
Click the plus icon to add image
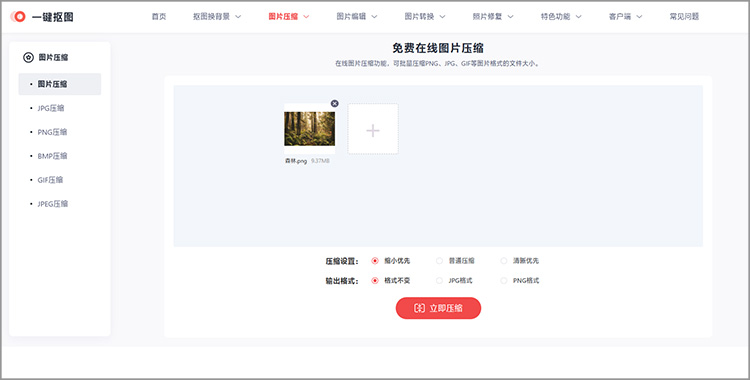coord(373,131)
